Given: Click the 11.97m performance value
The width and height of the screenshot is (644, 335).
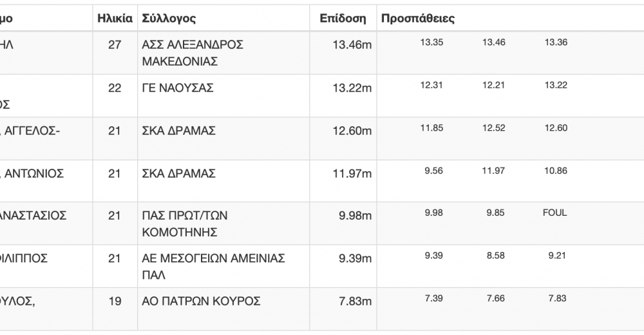Looking at the screenshot, I should 352,173.
